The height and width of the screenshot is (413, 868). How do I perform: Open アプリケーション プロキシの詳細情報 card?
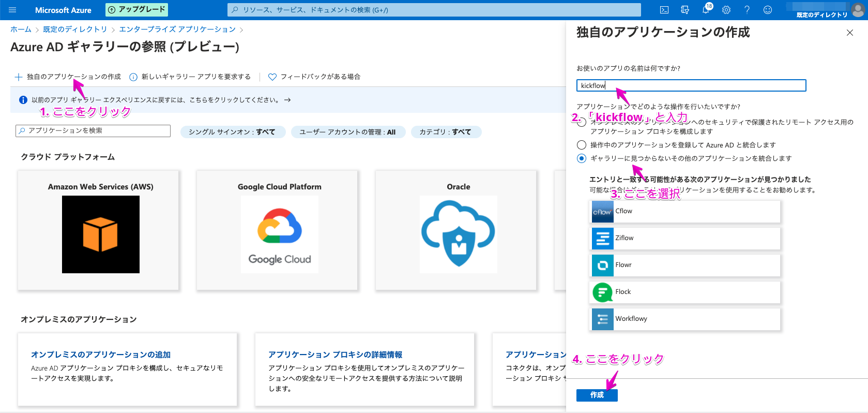click(x=364, y=369)
